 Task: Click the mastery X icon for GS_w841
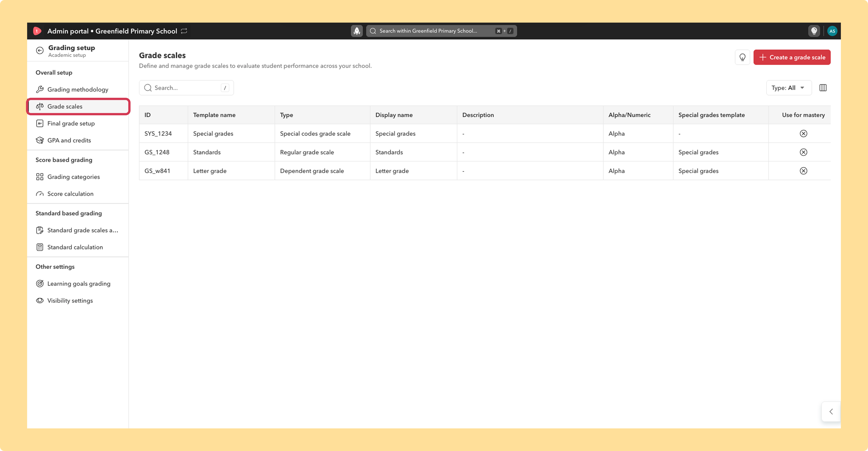pyautogui.click(x=803, y=171)
